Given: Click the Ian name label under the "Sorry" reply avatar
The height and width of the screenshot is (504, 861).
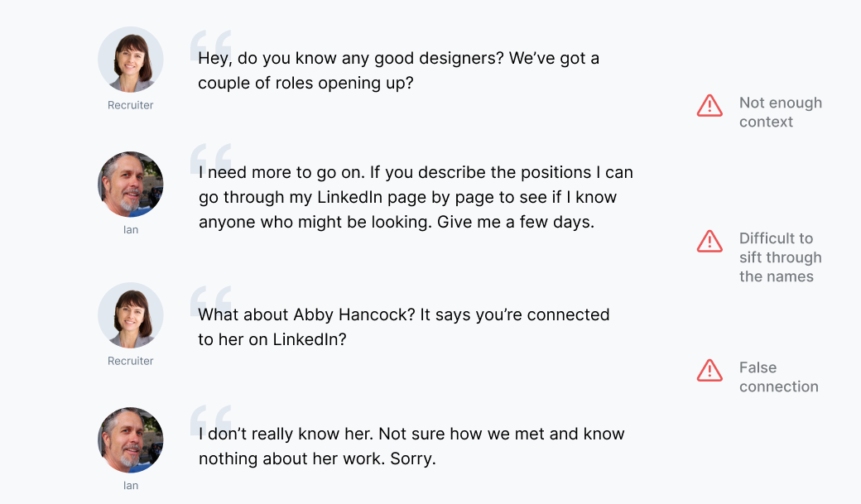Looking at the screenshot, I should (x=131, y=486).
